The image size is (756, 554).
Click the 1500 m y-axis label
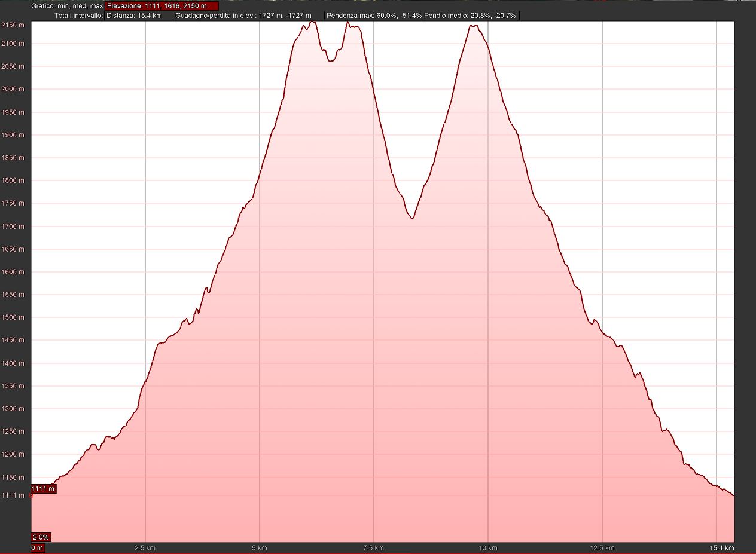click(13, 317)
